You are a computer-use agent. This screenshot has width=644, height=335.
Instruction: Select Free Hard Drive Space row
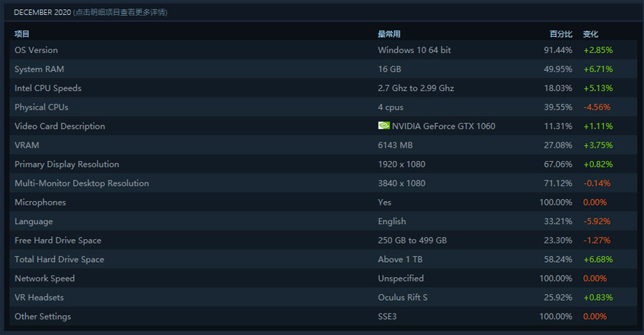[x=323, y=240]
